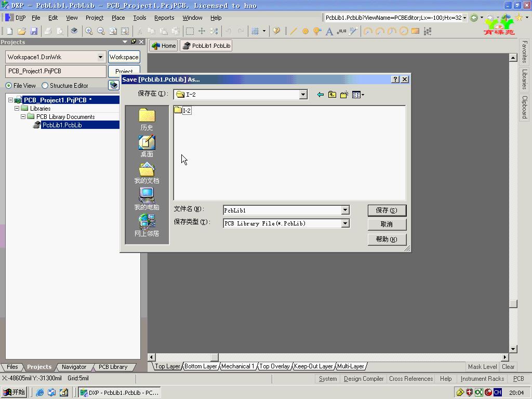Select the Place Via tool
Viewport: 532px width, 399px height.
coord(317,31)
